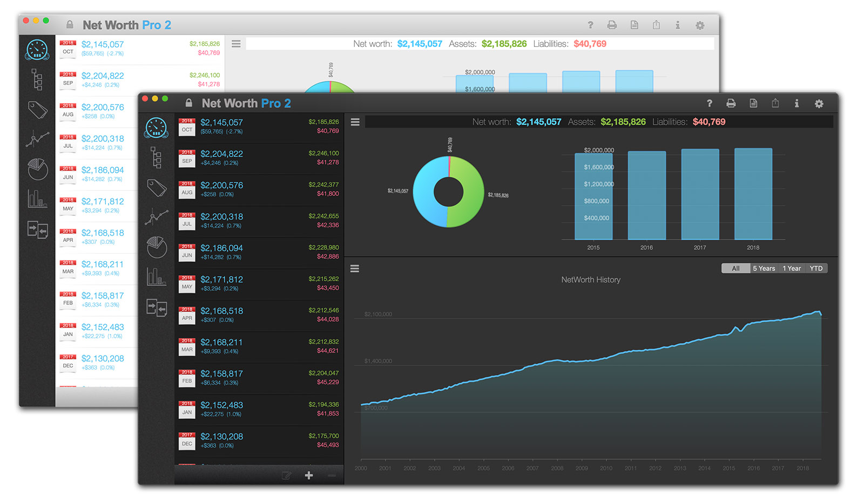Select MAY 2018 $2,171,812 entry in dark window
Screen dimensions: 864x504
click(x=259, y=283)
